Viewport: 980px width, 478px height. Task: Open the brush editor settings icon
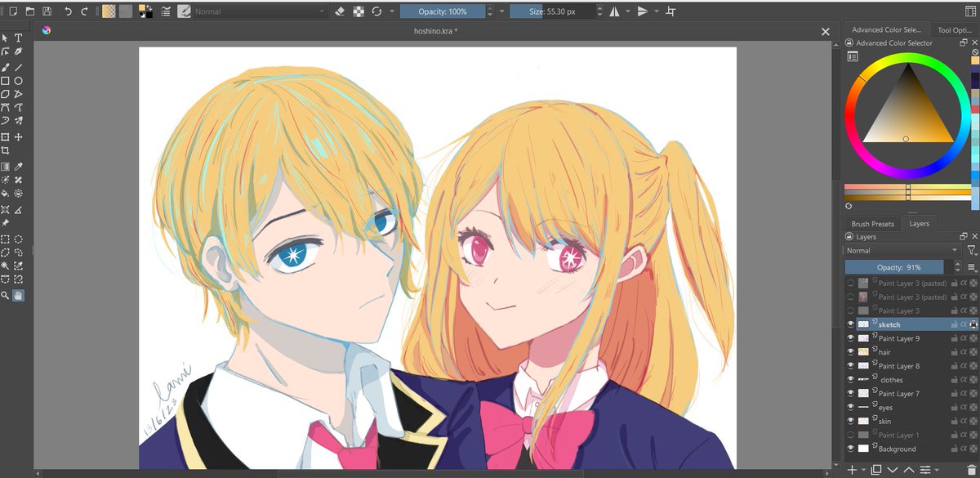pyautogui.click(x=166, y=11)
